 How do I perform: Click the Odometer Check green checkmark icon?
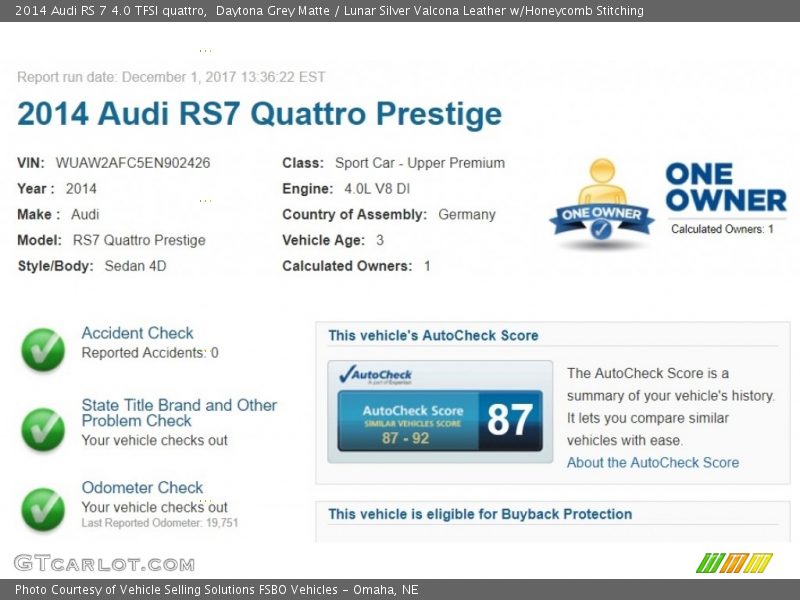point(43,510)
